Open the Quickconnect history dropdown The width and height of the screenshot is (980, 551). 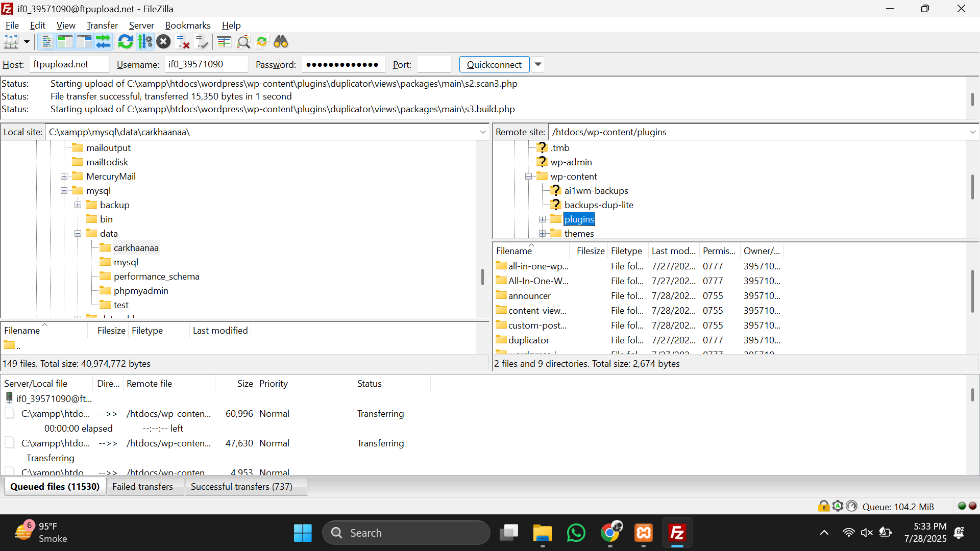point(538,64)
